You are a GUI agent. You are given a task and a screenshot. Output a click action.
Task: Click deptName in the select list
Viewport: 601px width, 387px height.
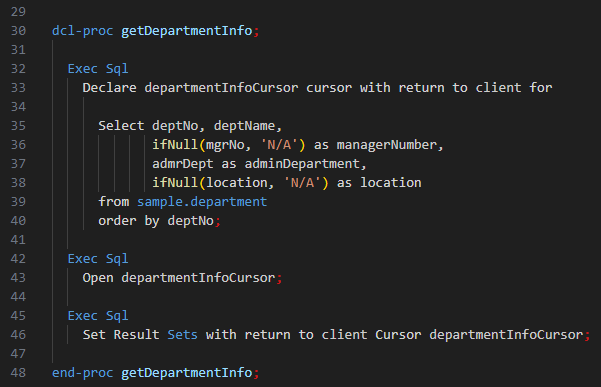click(x=244, y=126)
